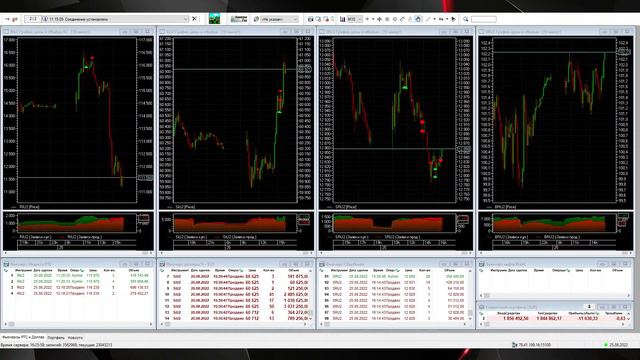Click the RIU2 chart window title icon

[7, 31]
